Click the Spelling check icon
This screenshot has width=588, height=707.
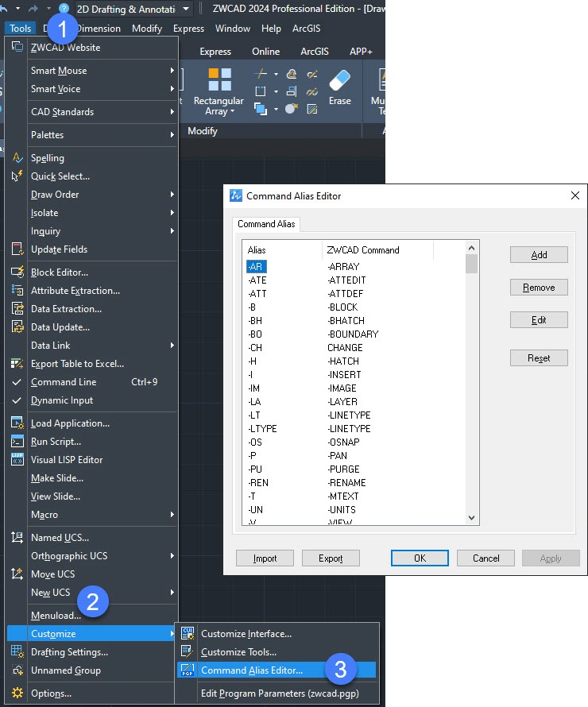coord(17,158)
